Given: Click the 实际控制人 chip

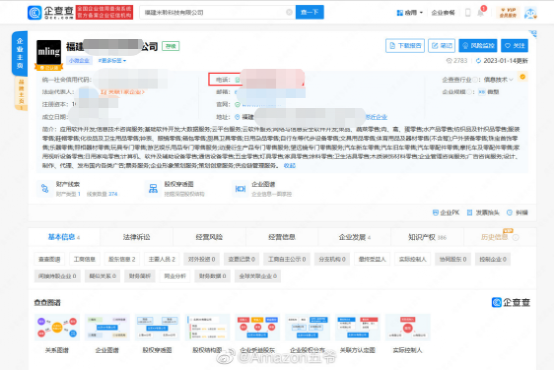Looking at the screenshot, I should coord(412,259).
